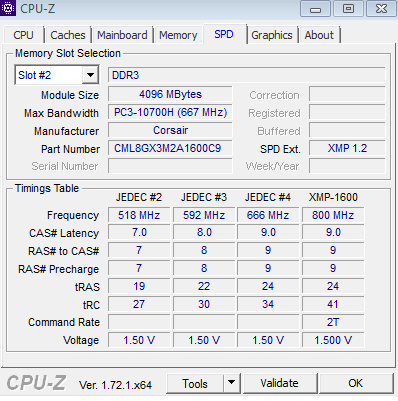Click the Validate button
Screen dimensions: 398x401
280,383
